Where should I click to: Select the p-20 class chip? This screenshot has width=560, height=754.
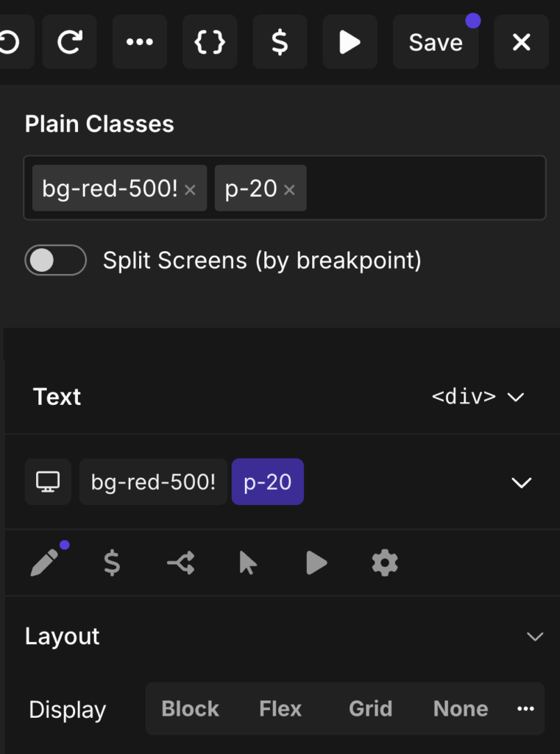267,482
